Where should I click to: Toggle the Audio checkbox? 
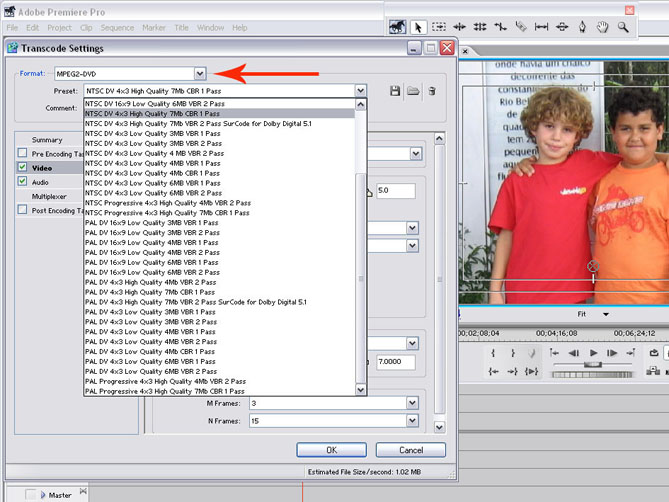[23, 182]
